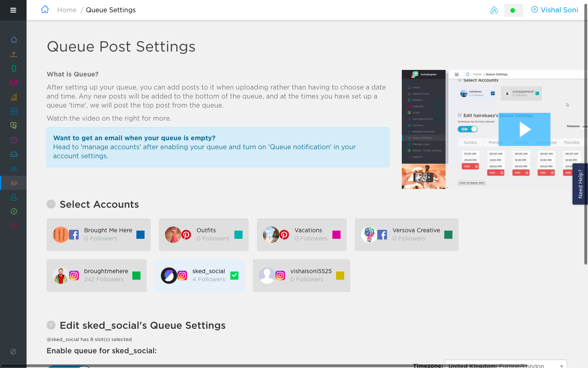Open the red help icon in the sidebar

14,226
